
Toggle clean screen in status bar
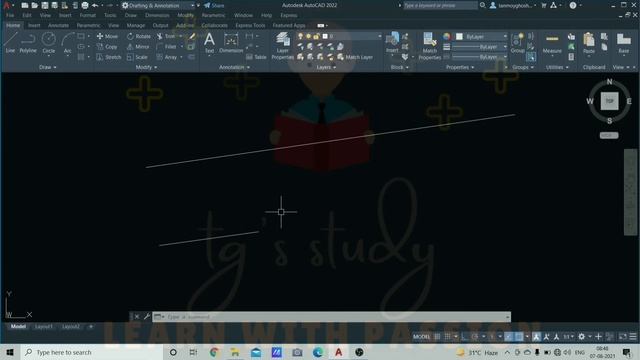click(x=623, y=337)
